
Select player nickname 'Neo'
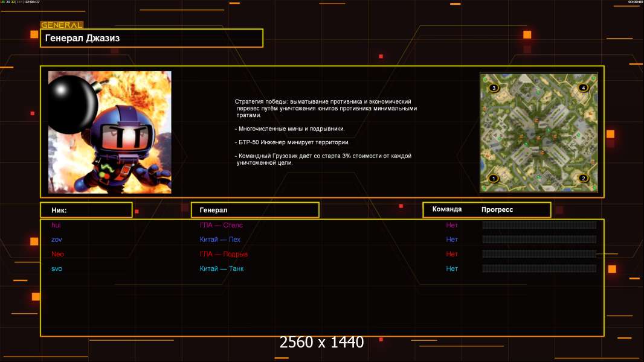point(57,254)
